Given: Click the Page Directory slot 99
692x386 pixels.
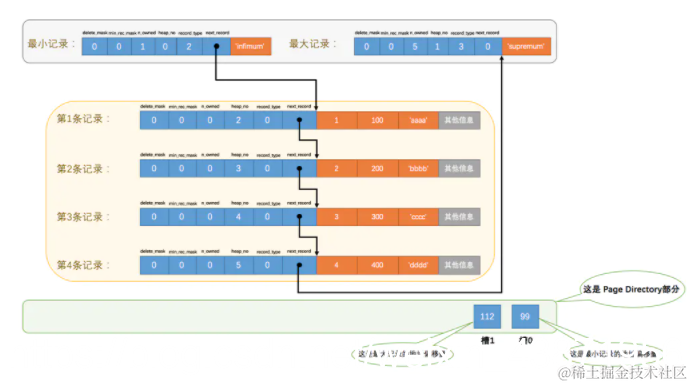Looking at the screenshot, I should click(x=525, y=317).
